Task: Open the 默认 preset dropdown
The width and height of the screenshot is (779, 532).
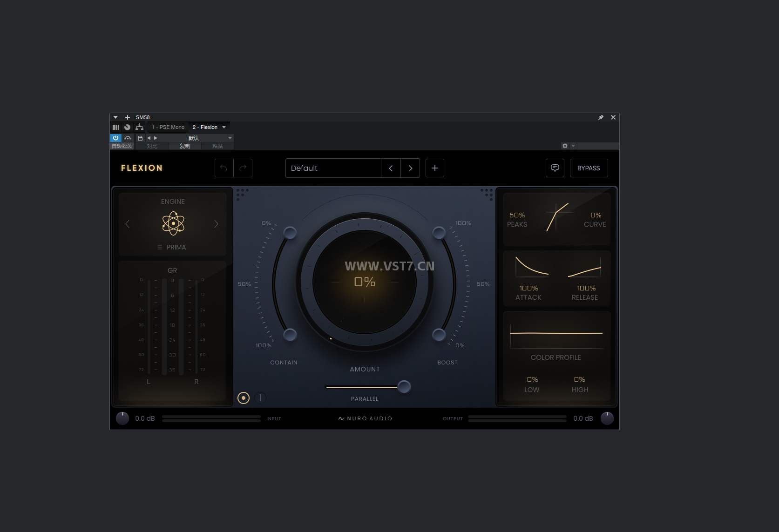Action: point(196,138)
